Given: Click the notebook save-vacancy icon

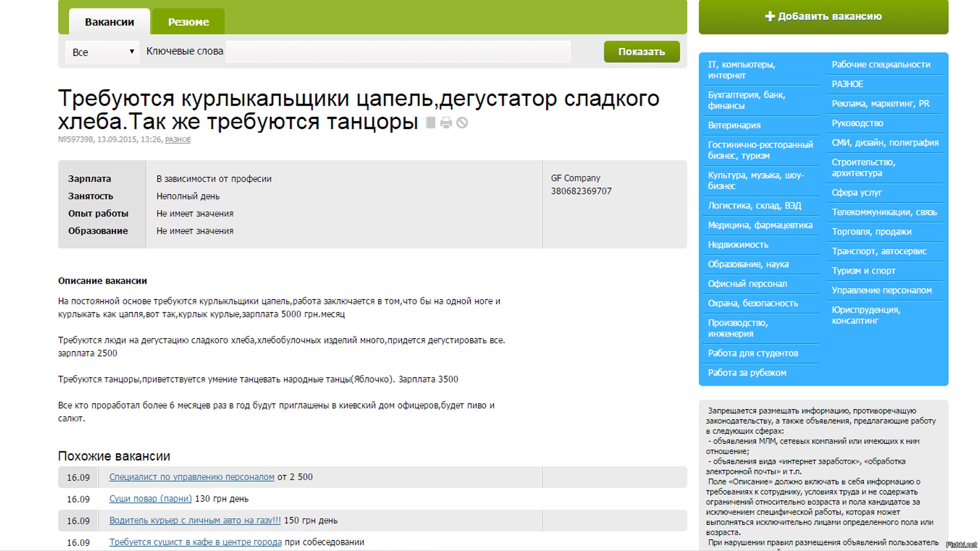Looking at the screenshot, I should (x=430, y=122).
